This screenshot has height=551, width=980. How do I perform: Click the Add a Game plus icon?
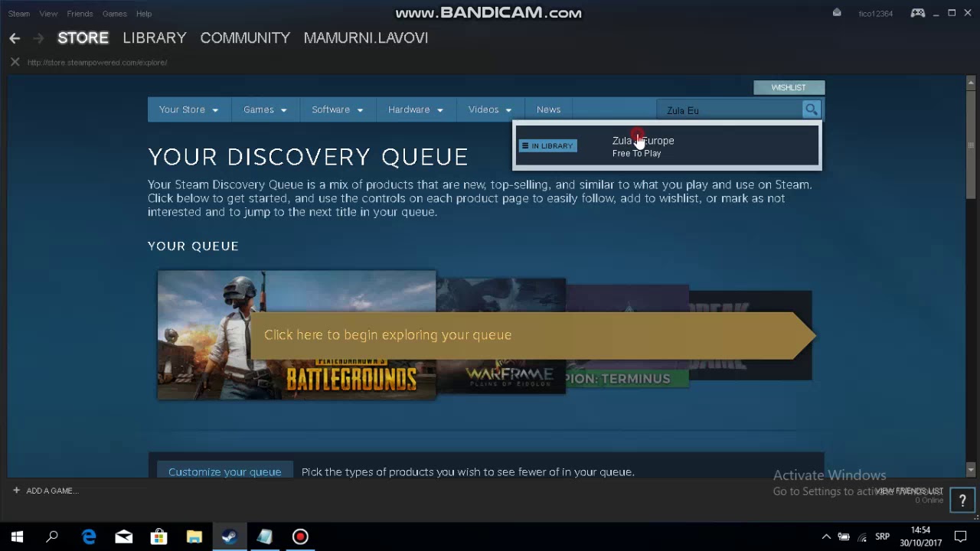pos(16,491)
